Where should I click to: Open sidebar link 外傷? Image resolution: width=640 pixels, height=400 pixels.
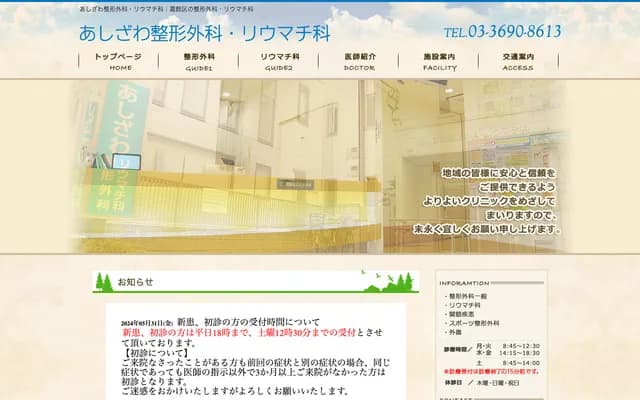[455, 332]
